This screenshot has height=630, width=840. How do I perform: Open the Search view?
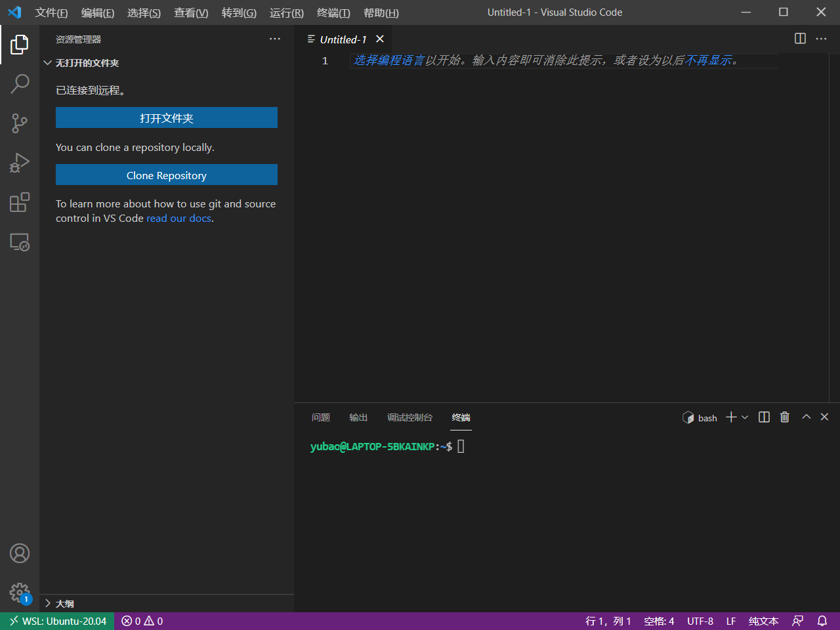pyautogui.click(x=20, y=84)
